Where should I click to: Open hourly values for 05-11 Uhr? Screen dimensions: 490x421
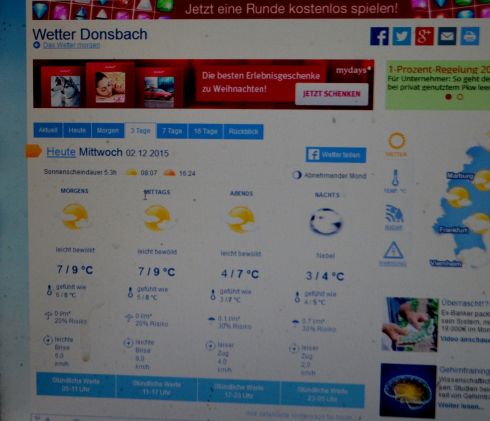click(x=76, y=385)
